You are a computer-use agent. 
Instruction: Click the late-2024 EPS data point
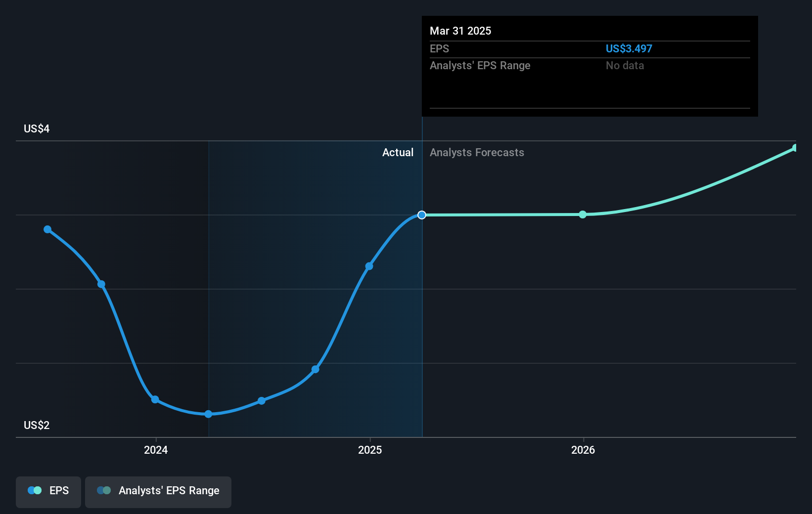click(x=315, y=369)
